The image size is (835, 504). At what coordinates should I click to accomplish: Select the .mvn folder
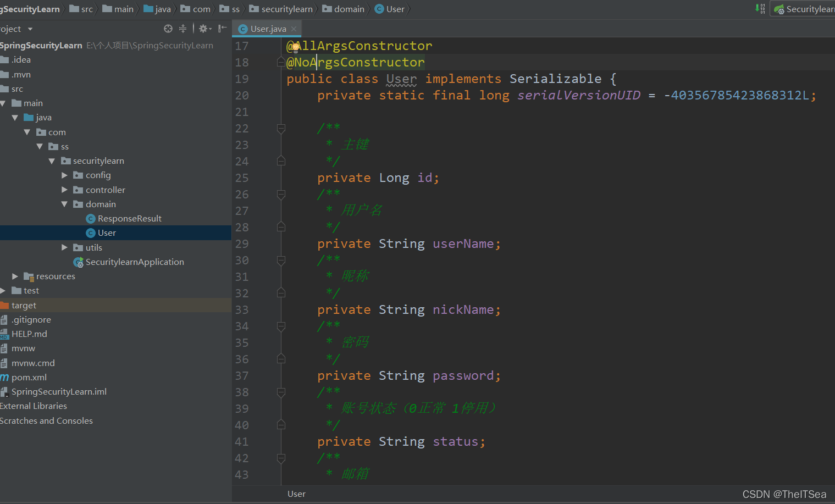tap(15, 75)
